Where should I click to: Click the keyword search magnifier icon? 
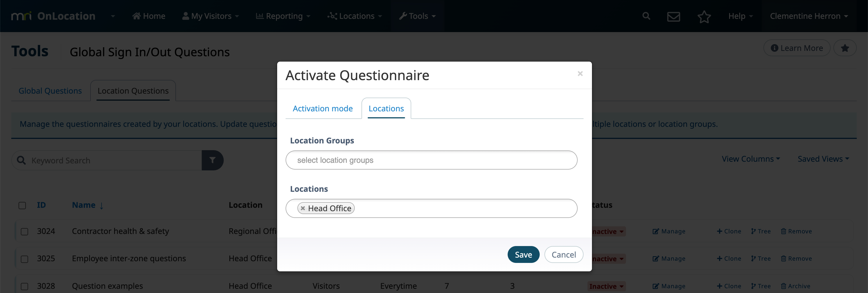(x=21, y=160)
